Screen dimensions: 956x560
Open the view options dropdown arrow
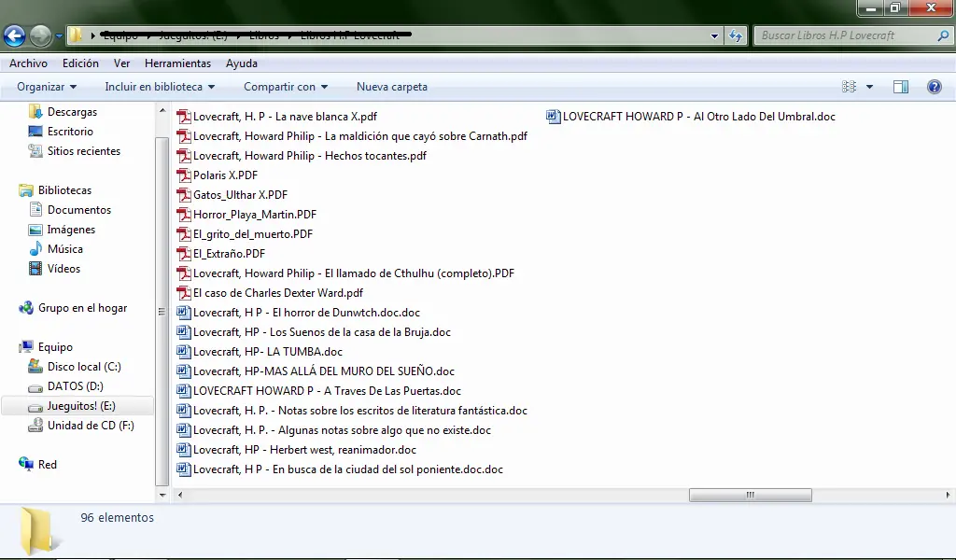click(869, 87)
